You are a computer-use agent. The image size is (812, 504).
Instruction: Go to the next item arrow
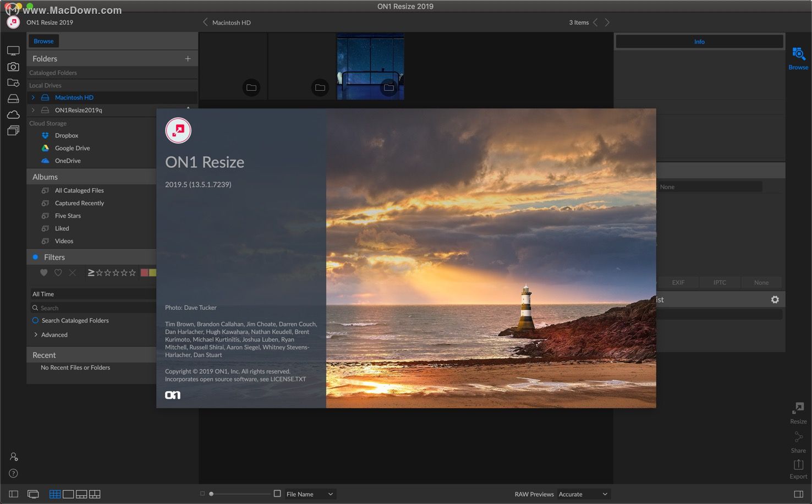coord(607,23)
